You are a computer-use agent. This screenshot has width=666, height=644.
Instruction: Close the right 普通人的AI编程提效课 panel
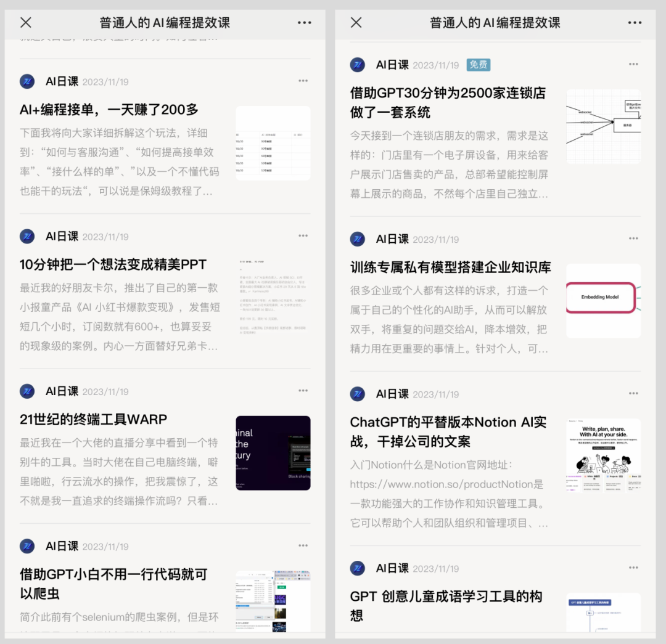tap(356, 23)
